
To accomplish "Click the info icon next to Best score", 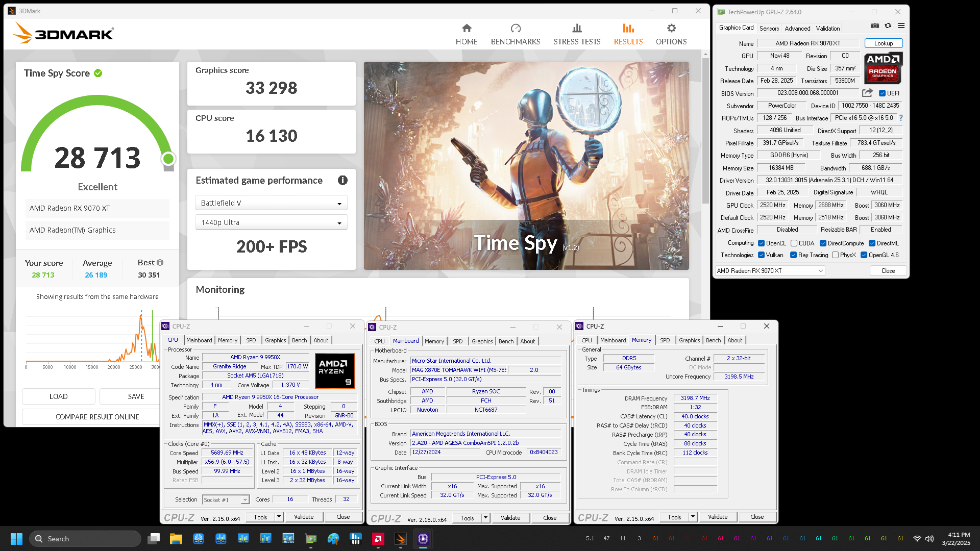I will (160, 263).
